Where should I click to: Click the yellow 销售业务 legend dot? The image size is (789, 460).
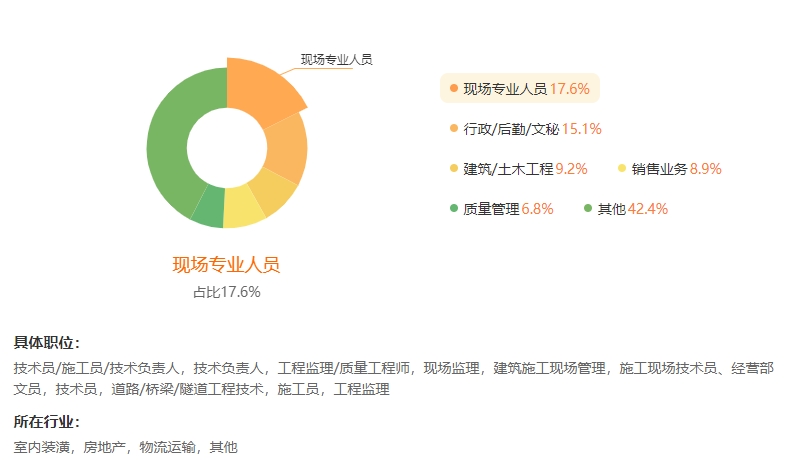(623, 169)
